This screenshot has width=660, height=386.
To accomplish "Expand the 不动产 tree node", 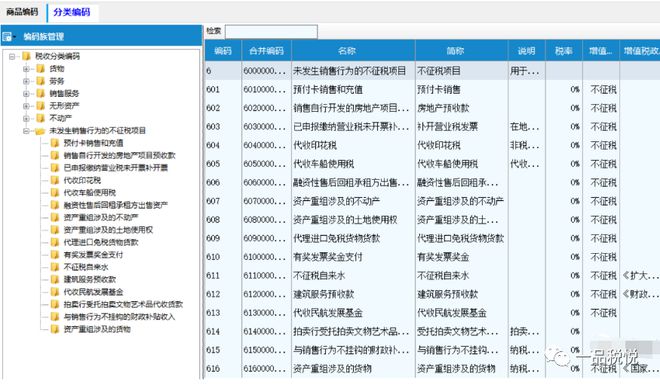I will tap(27, 118).
